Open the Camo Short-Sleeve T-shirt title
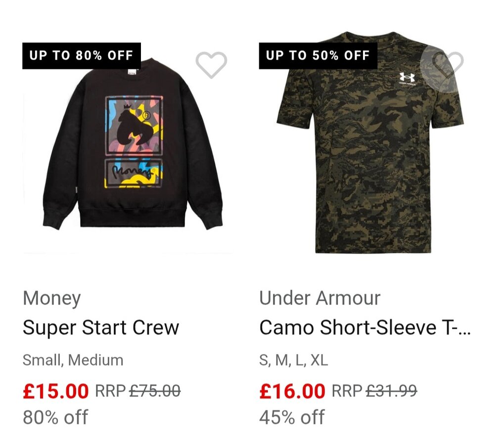This screenshot has height=445, width=504. click(x=365, y=327)
